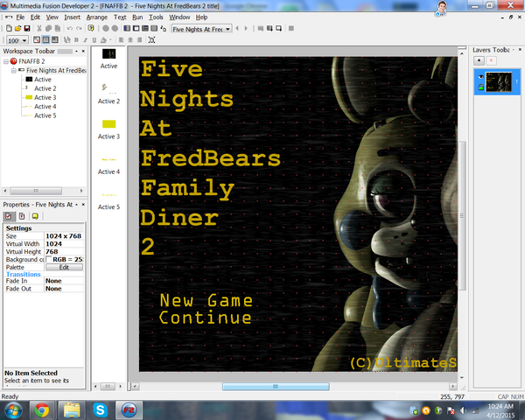
Task: Click the Redo arrow icon
Action: (x=79, y=29)
